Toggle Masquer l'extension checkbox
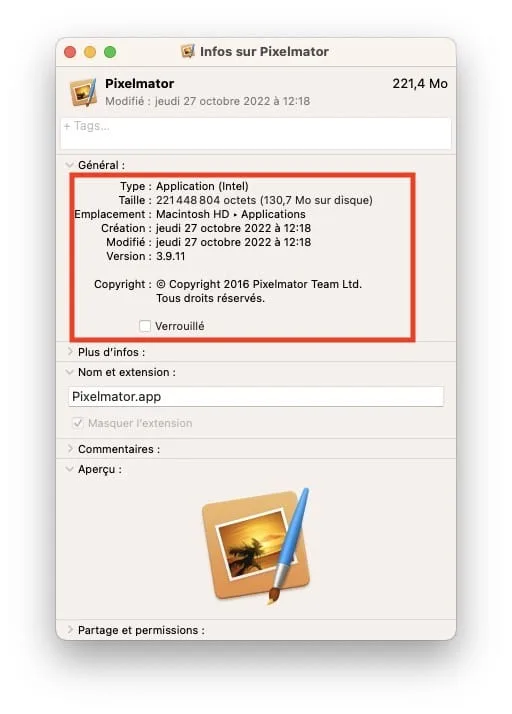The height and width of the screenshot is (714, 512). pos(77,423)
